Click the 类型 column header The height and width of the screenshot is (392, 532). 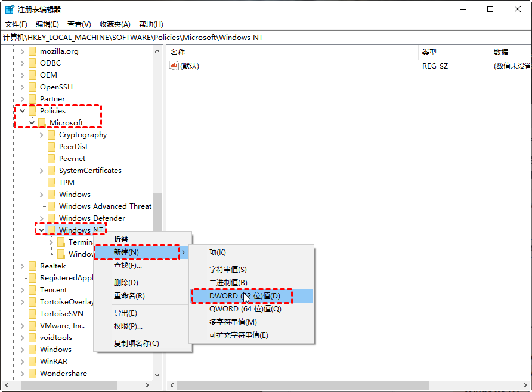[x=429, y=53]
